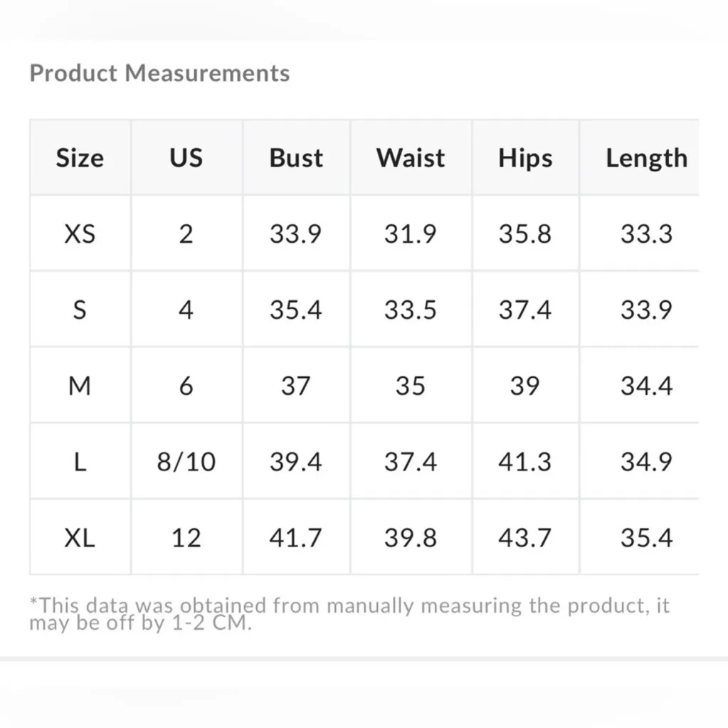Select the Waist column header

411,158
